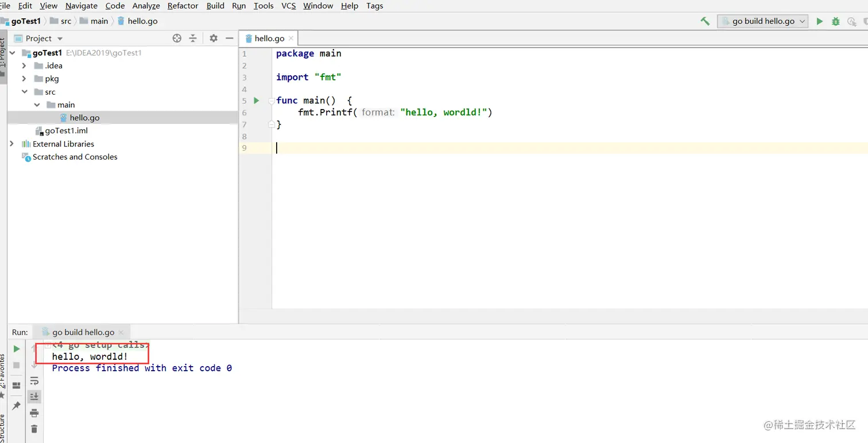Click the green run arrow beside func main

(x=257, y=100)
